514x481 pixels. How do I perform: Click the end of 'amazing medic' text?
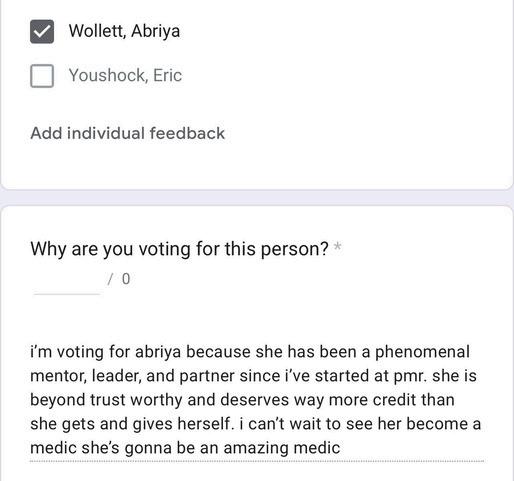pyautogui.click(x=339, y=448)
